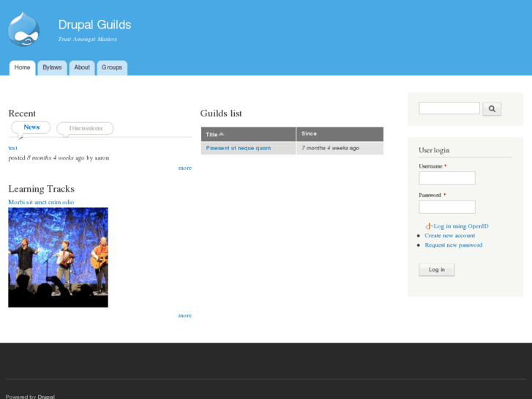
Task: Click "more" under Learning Tracks
Action: click(185, 316)
